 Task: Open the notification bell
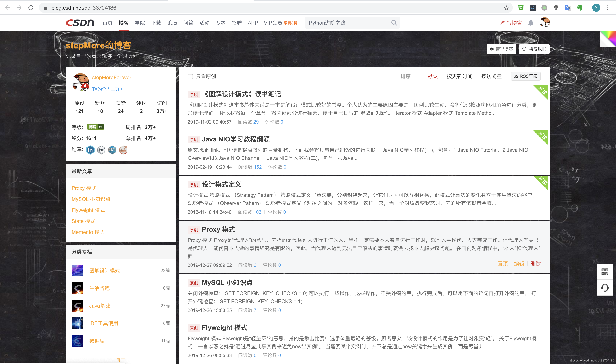[x=530, y=23]
